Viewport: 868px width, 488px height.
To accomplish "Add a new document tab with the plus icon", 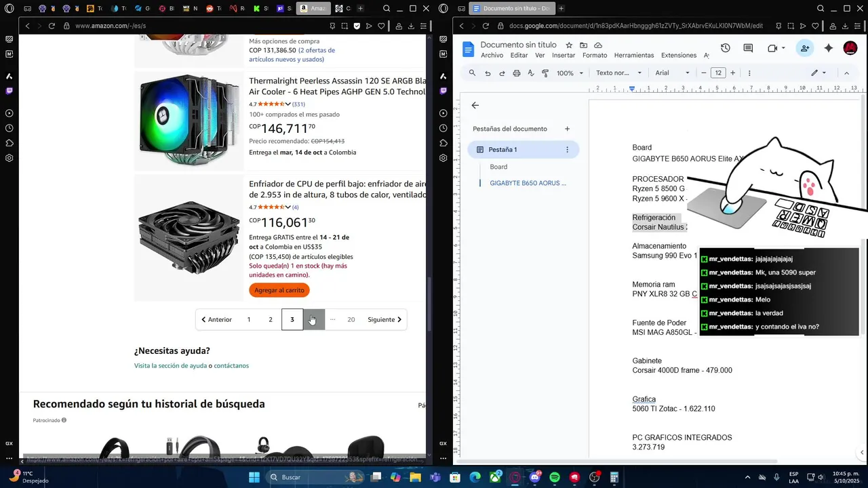I will pyautogui.click(x=568, y=129).
